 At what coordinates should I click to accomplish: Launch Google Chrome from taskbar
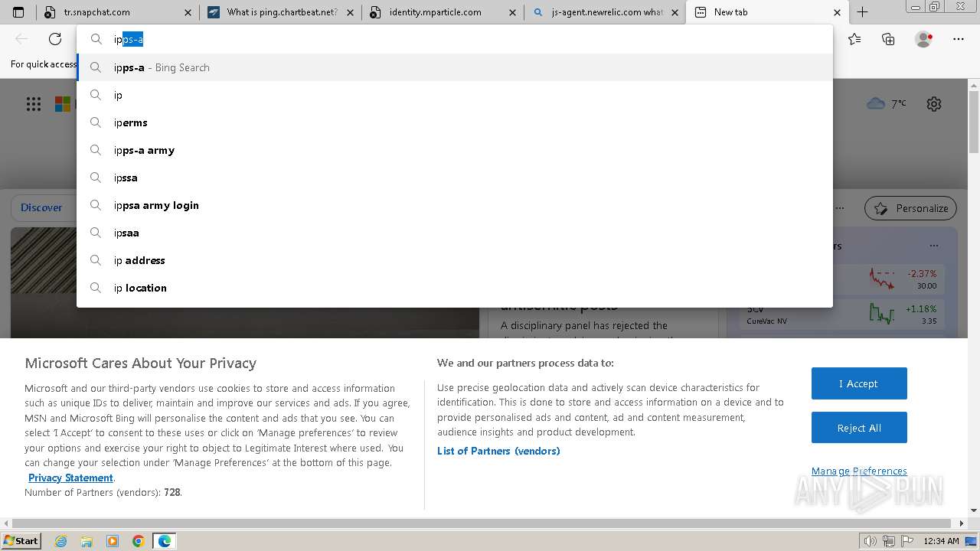click(139, 541)
